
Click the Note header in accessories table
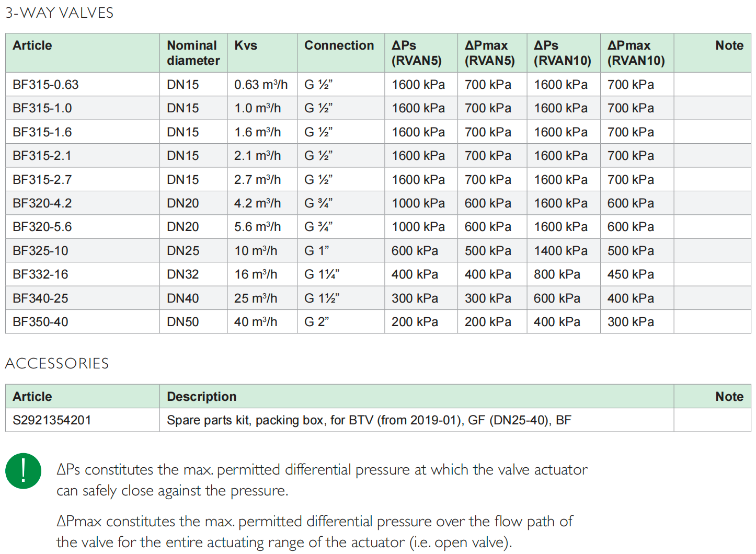[729, 397]
